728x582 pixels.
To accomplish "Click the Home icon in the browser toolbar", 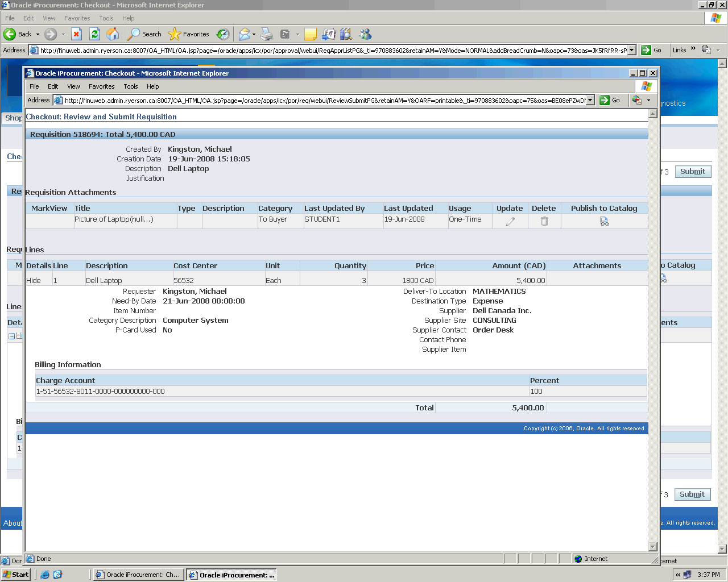I will [113, 34].
